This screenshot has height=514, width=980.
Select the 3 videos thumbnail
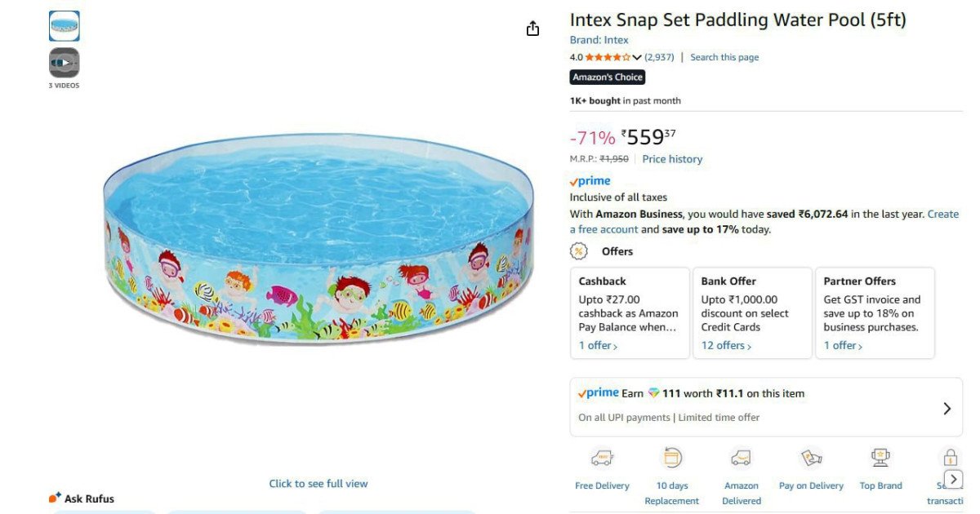point(65,62)
